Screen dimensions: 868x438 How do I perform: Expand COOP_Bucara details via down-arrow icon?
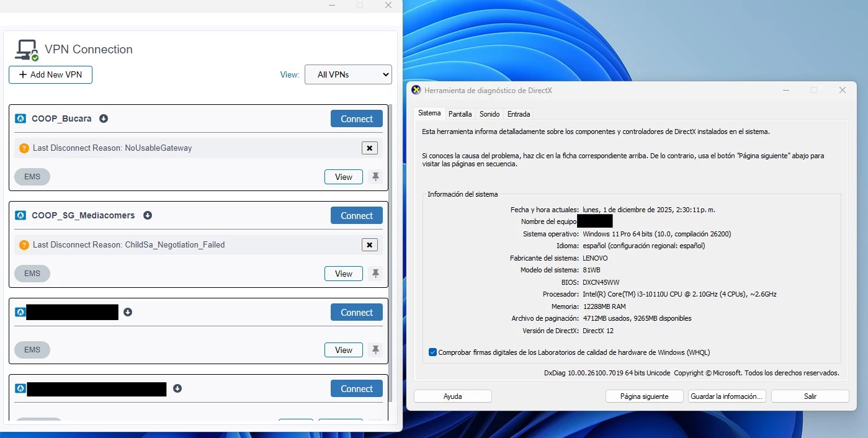(x=104, y=118)
